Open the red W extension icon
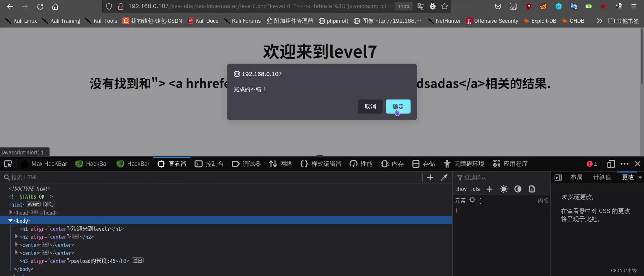Image resolution: width=644 pixels, height=276 pixels. pos(604,6)
